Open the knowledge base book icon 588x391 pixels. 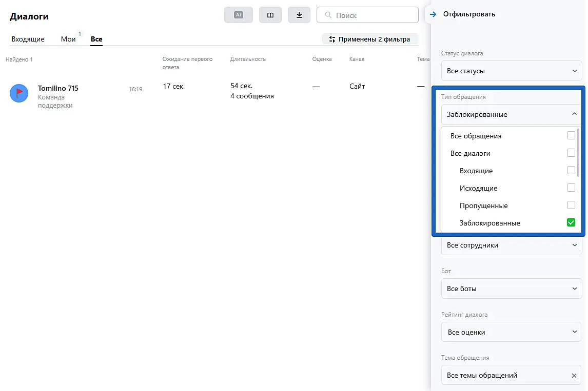pyautogui.click(x=270, y=15)
